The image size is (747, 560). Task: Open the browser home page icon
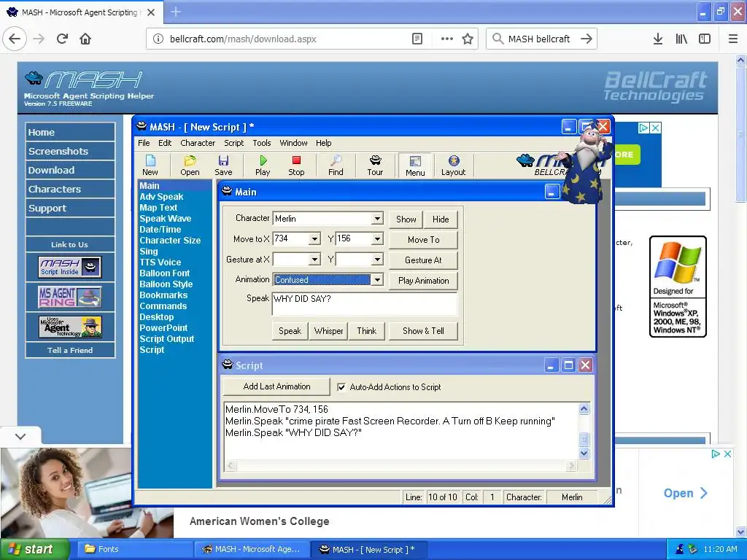(x=85, y=39)
